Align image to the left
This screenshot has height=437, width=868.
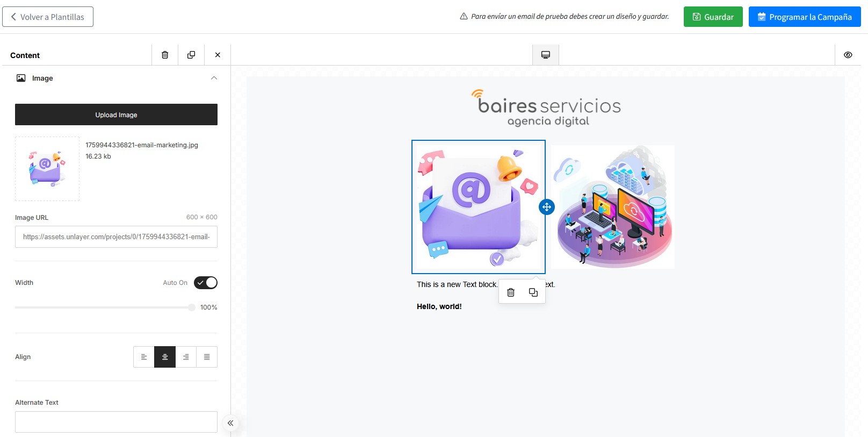(144, 357)
